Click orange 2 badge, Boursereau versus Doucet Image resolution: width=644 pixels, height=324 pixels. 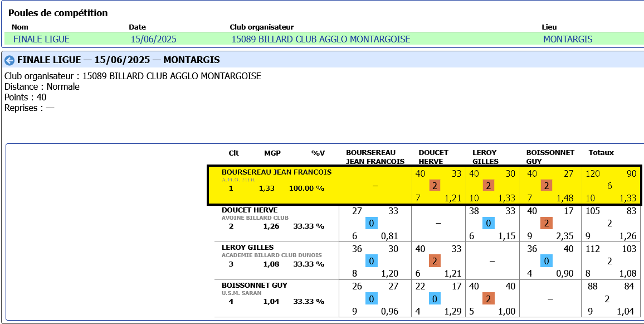[x=435, y=186]
